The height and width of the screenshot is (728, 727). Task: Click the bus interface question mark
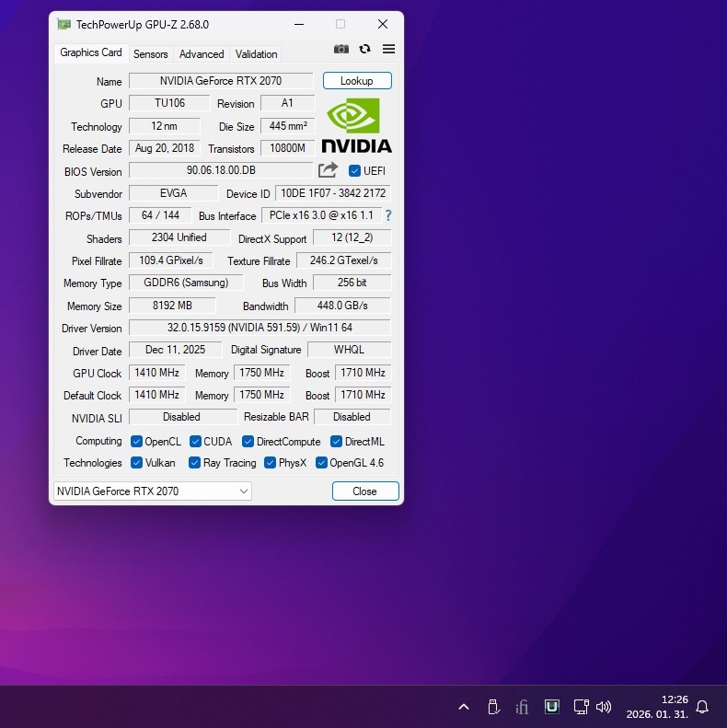(388, 215)
